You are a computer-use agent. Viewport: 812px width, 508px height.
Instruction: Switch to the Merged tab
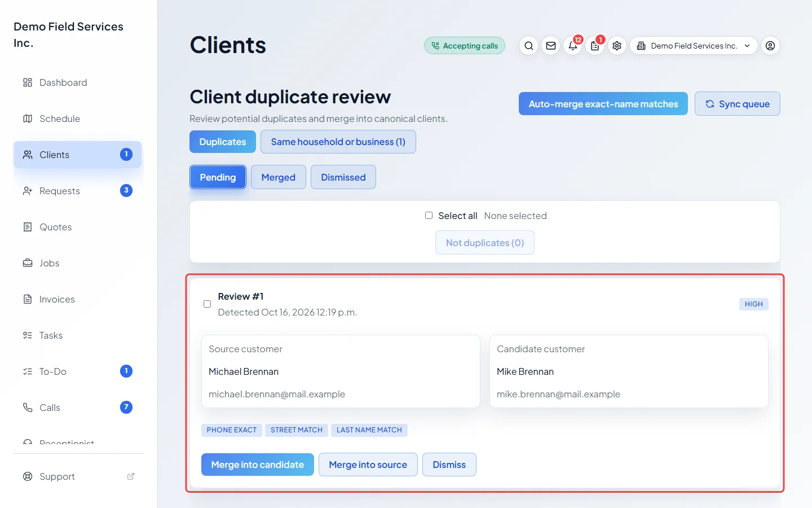(279, 177)
